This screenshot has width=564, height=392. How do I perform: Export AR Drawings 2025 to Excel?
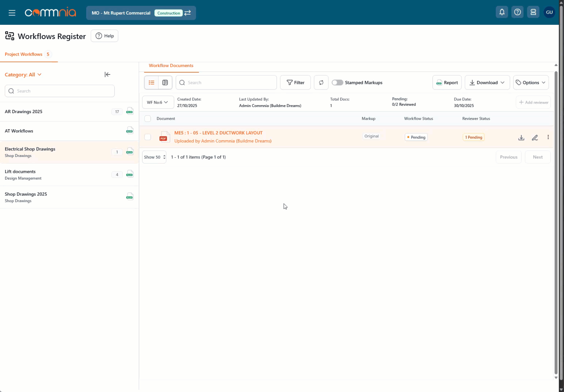pyautogui.click(x=130, y=111)
